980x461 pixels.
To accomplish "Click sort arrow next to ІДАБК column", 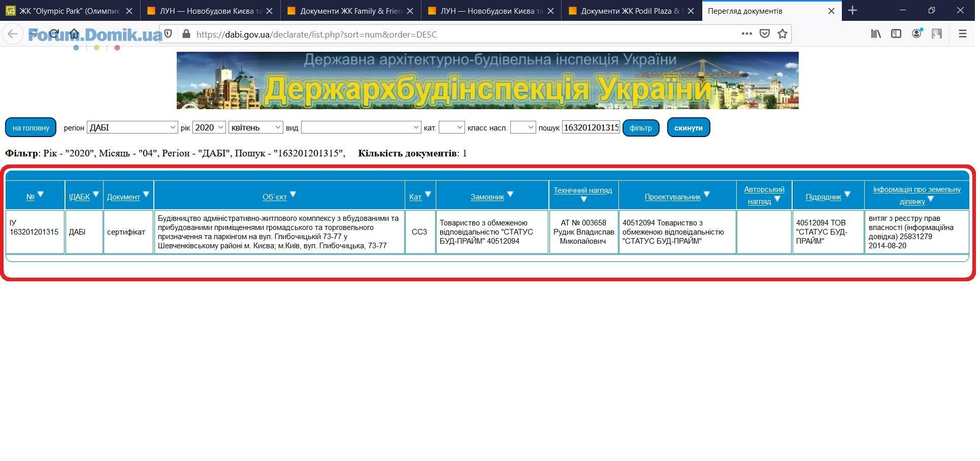I will point(96,194).
